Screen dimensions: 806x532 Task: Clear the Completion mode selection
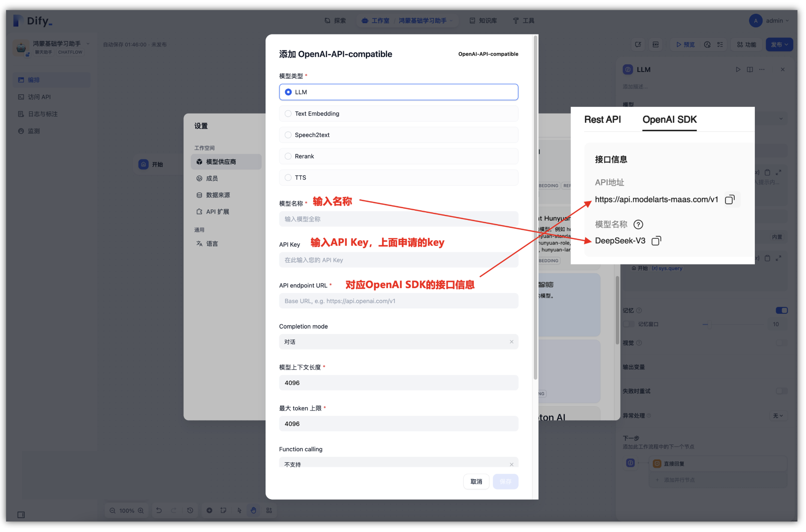click(511, 342)
